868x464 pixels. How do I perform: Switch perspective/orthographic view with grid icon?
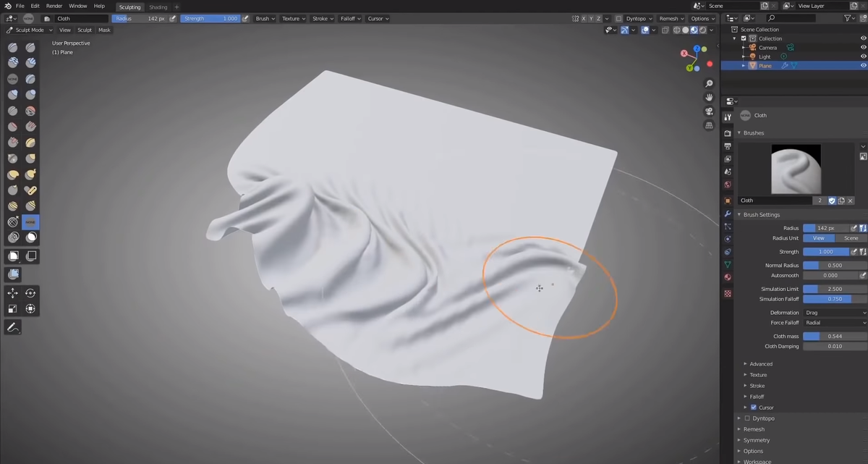coord(710,125)
